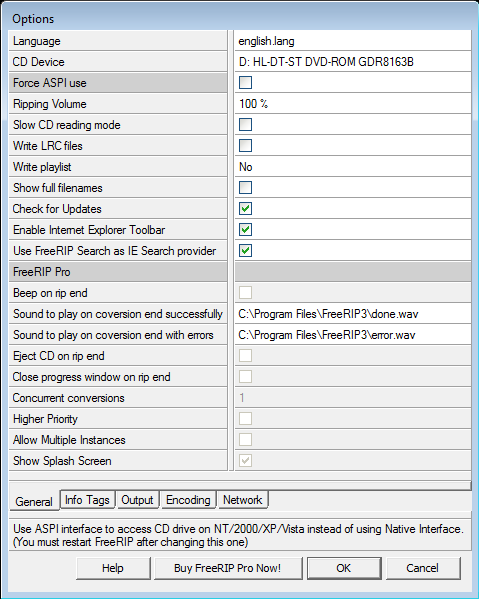Edit the done.wav sound file path

[353, 314]
